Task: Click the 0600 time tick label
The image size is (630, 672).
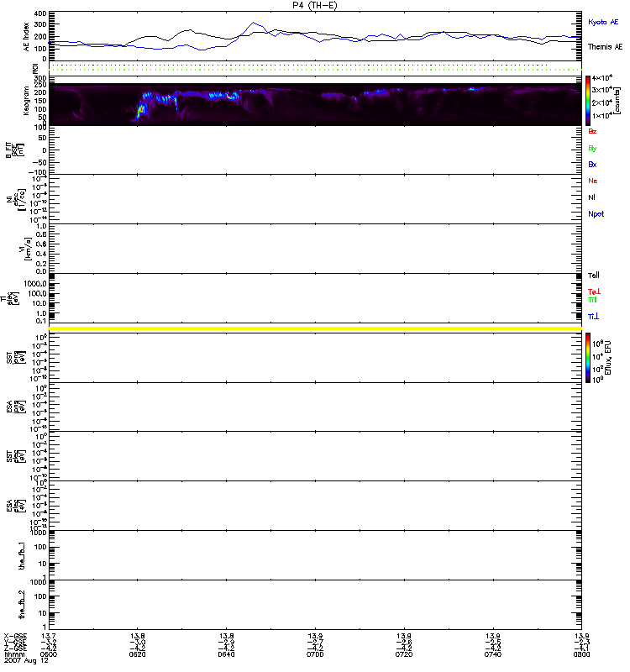Action: pyautogui.click(x=49, y=654)
